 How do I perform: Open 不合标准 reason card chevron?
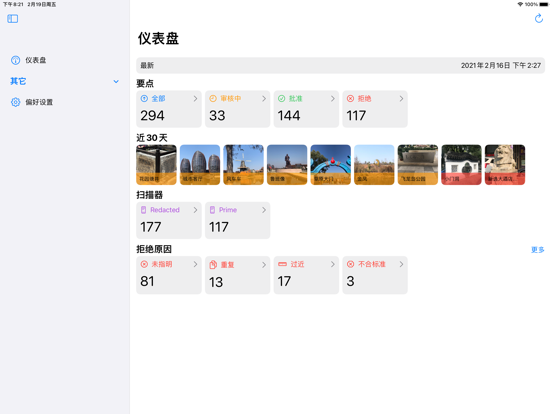[x=401, y=264]
